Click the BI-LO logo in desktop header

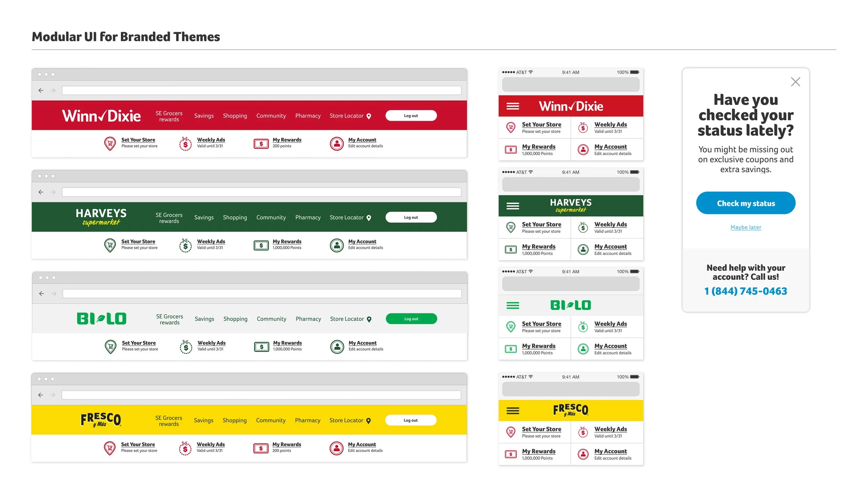tap(101, 319)
